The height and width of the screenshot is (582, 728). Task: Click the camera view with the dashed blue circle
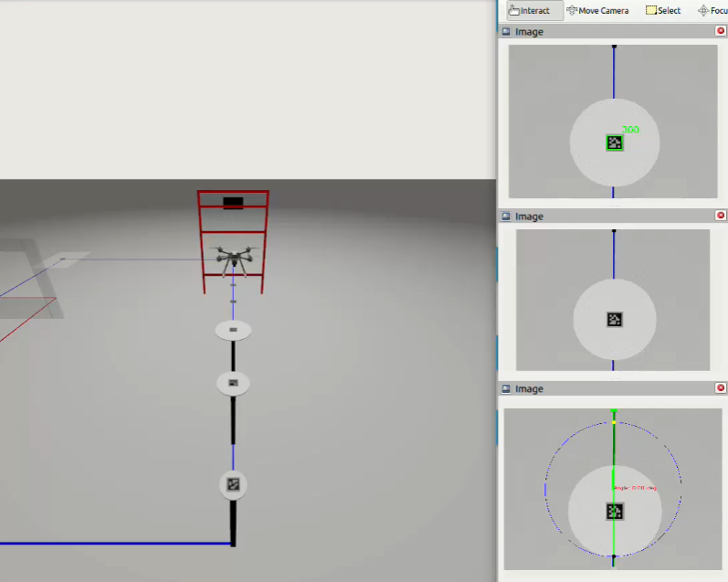613,489
